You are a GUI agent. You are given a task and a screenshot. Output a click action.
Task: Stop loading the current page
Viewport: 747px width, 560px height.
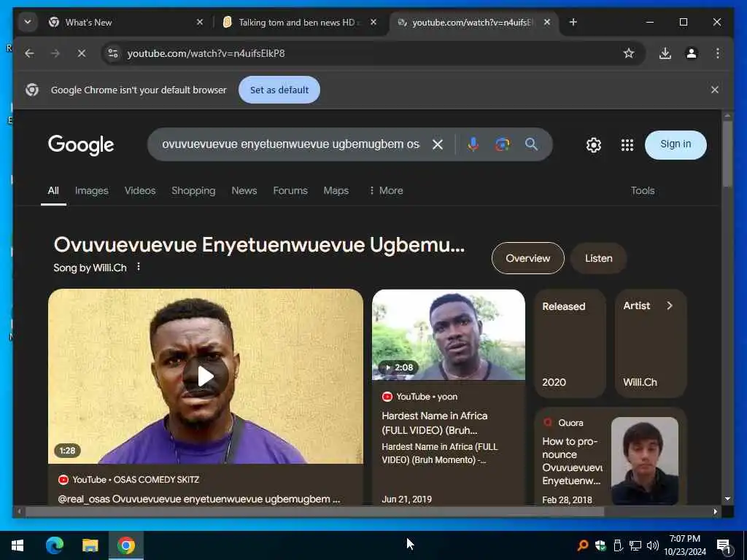82,53
